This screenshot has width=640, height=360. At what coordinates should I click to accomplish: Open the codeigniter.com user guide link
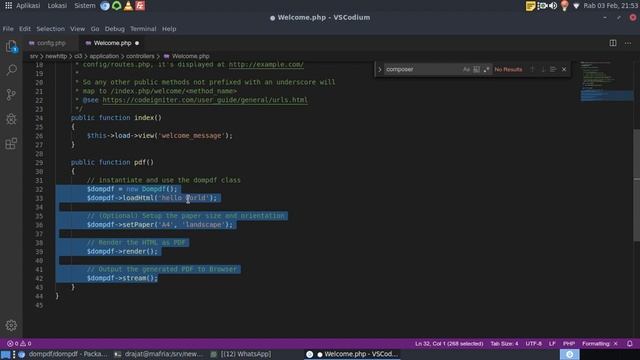(205, 100)
